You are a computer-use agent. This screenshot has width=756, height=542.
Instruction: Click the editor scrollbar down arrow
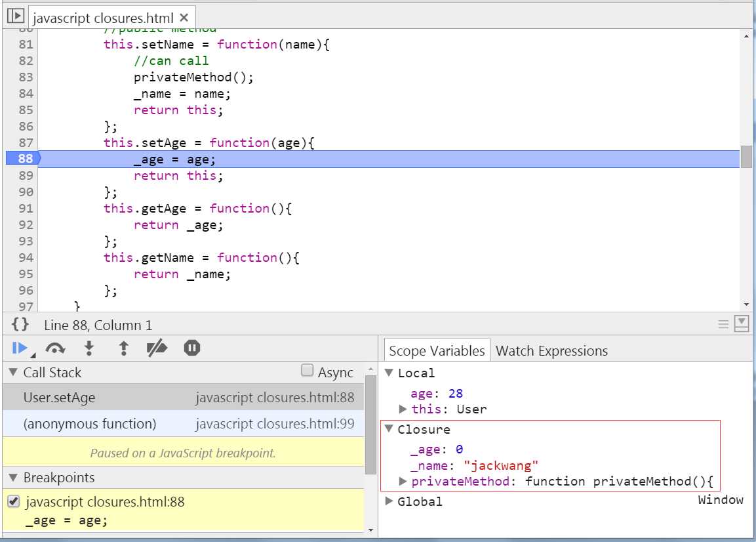tap(746, 304)
